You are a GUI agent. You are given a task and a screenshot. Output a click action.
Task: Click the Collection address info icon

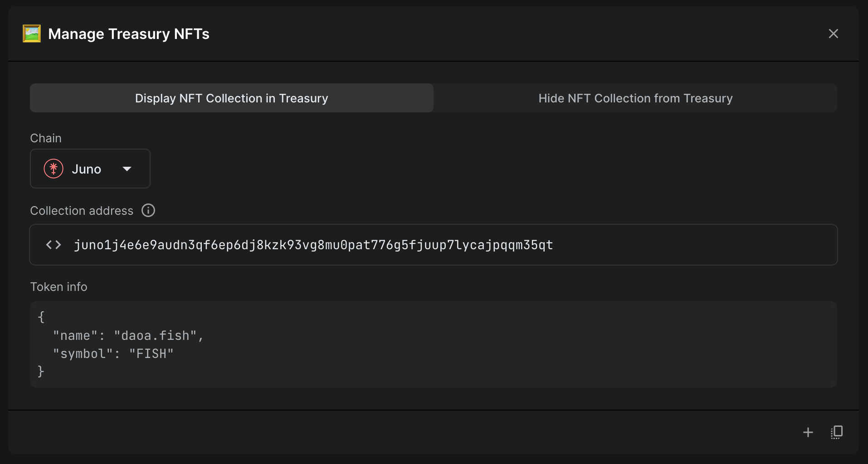pos(148,211)
